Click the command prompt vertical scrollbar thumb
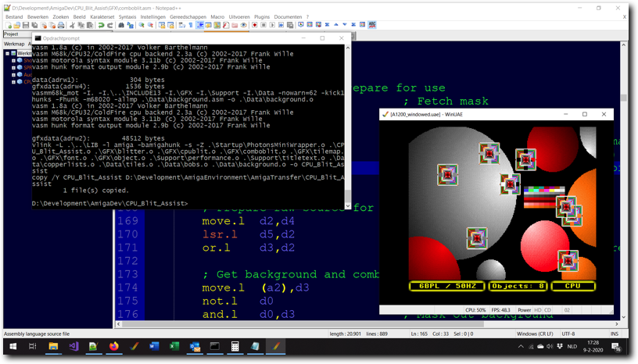Viewport: 638px width, 364px height. coord(348,196)
